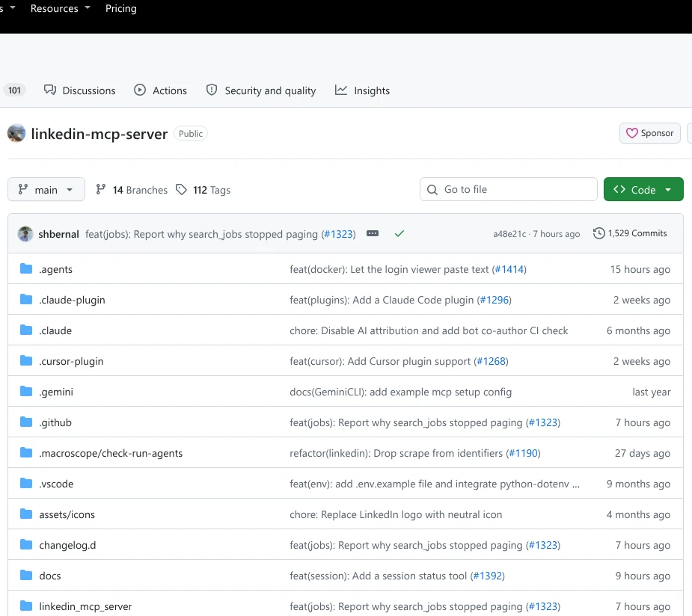
Task: Click the Security shield icon
Action: 212,90
